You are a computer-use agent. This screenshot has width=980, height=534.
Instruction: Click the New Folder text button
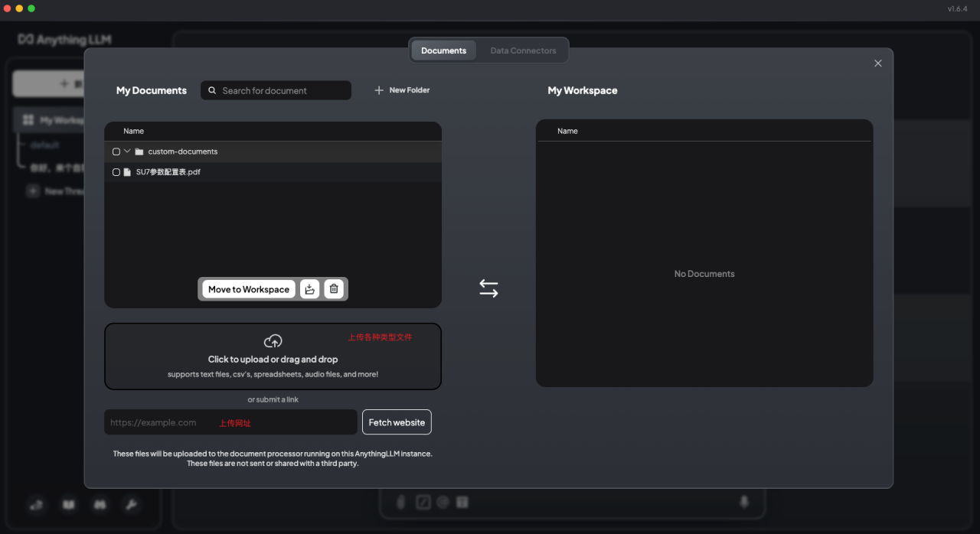[x=410, y=90]
